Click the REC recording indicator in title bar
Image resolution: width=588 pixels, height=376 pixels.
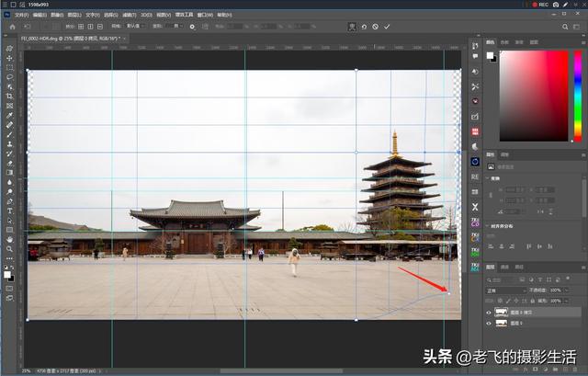pyautogui.click(x=540, y=5)
